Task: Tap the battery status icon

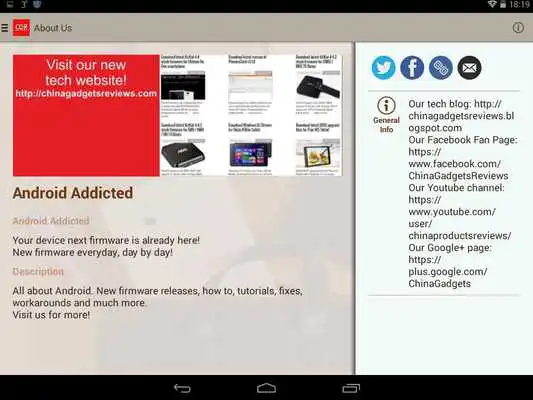Action: 503,4
